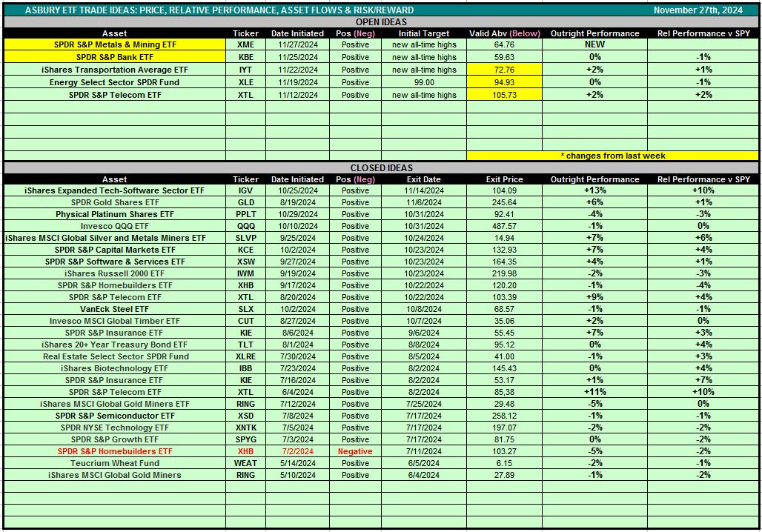Select the Energy Select Sector SPDR Fund cell

pos(114,82)
